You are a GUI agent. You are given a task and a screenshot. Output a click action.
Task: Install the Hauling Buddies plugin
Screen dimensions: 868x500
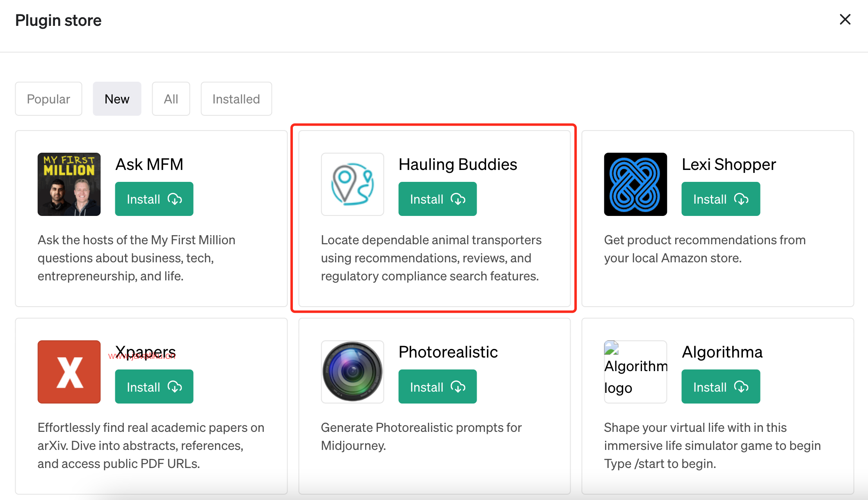tap(438, 199)
